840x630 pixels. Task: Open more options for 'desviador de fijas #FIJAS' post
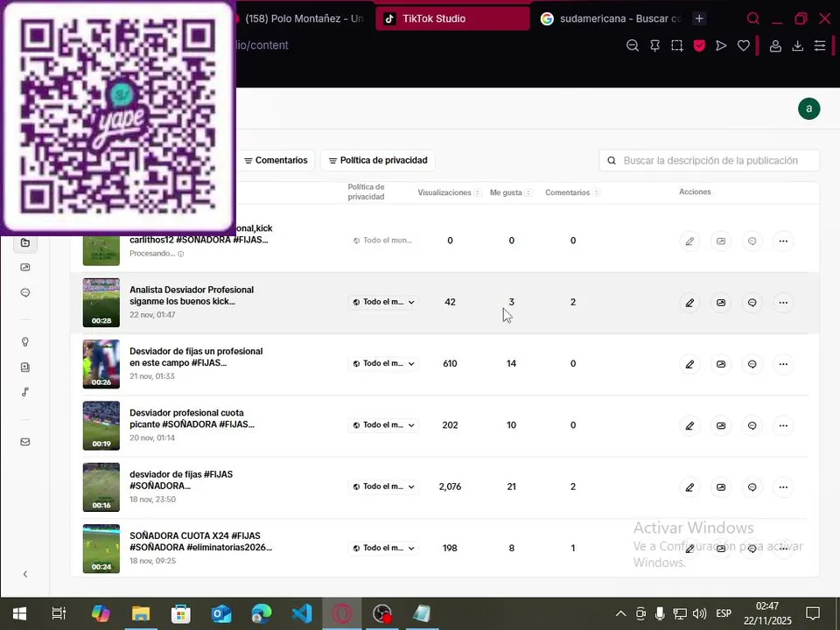[783, 487]
